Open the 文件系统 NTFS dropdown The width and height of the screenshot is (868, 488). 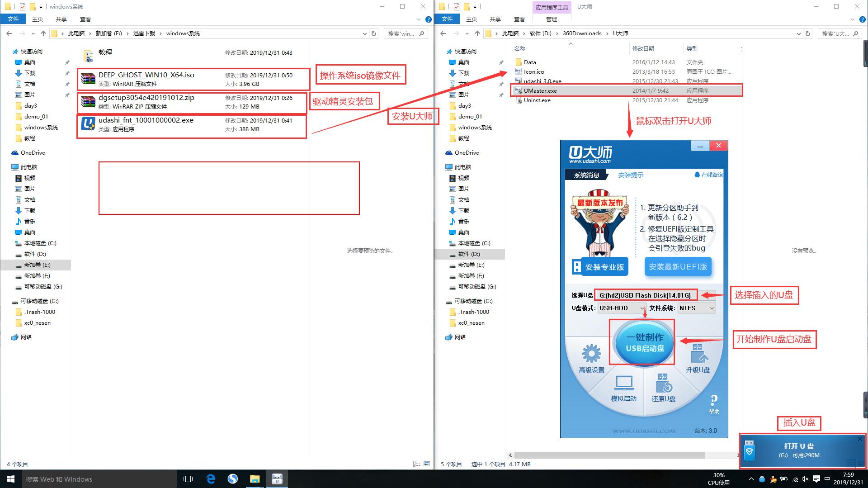[x=696, y=308]
